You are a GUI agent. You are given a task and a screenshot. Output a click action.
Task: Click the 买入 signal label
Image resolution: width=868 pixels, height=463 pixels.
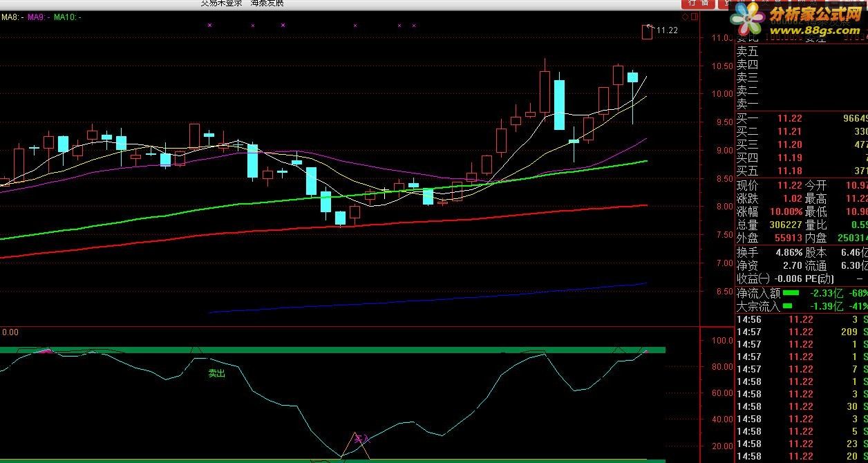(x=363, y=438)
